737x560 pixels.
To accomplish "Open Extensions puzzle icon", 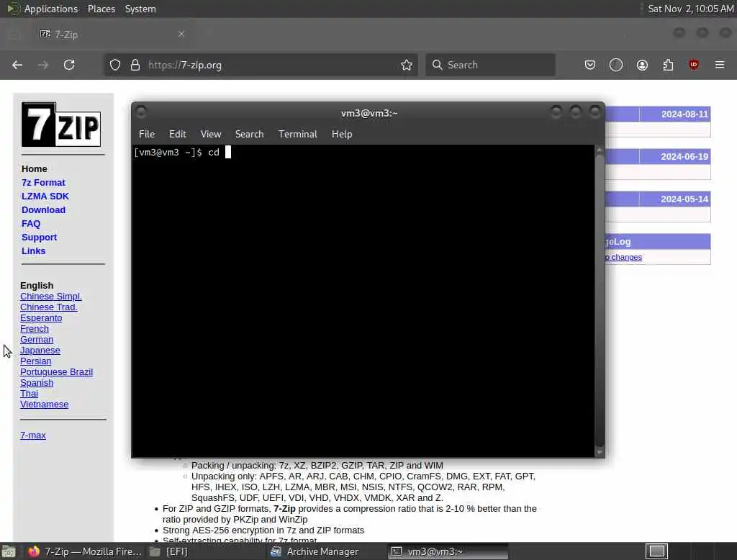I will [x=668, y=65].
